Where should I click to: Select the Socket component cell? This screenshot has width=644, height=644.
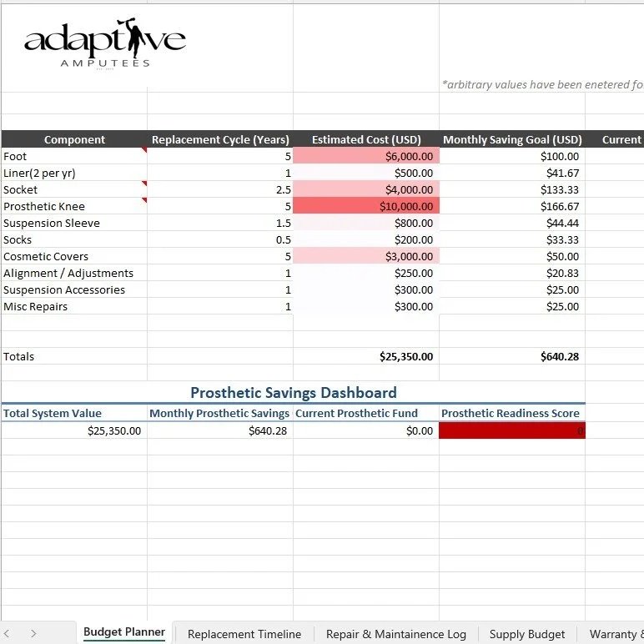74,189
